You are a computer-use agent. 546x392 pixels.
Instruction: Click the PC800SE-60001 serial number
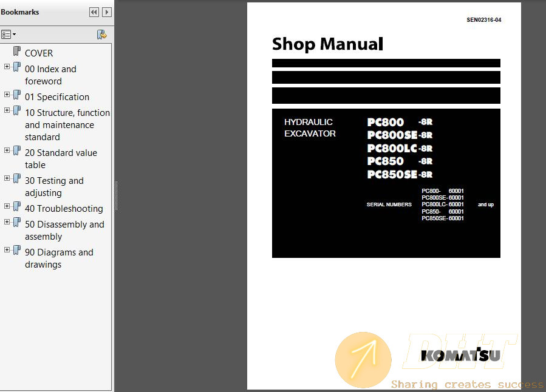[443, 198]
